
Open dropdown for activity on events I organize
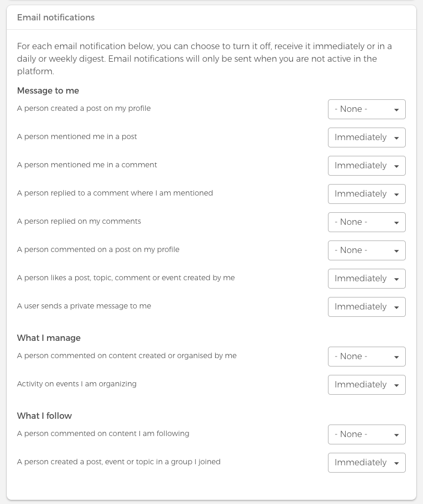coord(367,385)
